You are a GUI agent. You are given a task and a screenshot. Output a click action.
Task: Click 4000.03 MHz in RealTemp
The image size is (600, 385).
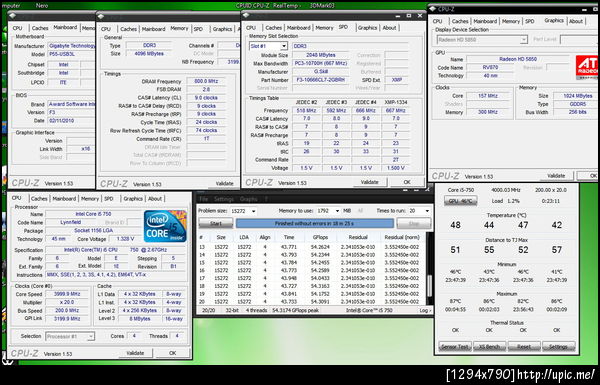(x=505, y=190)
